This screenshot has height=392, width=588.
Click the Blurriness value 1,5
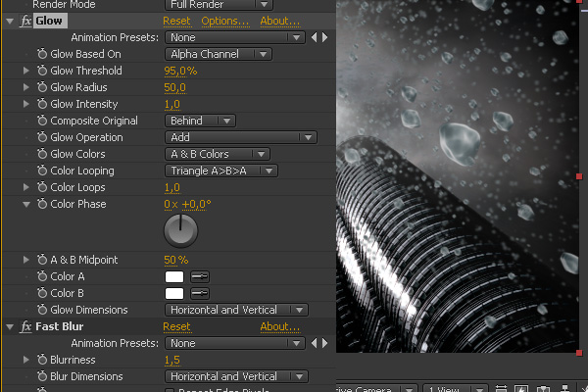172,360
